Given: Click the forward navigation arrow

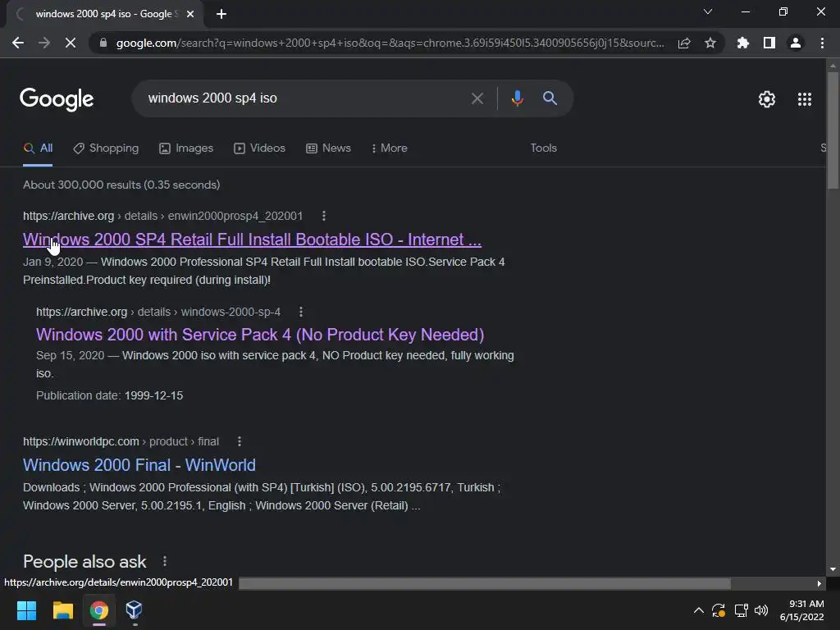Looking at the screenshot, I should pyautogui.click(x=44, y=43).
